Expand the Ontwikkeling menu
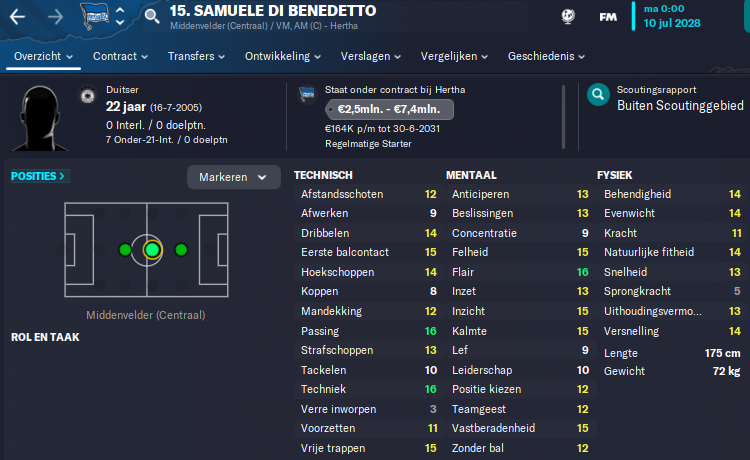The width and height of the screenshot is (750, 460). [283, 56]
